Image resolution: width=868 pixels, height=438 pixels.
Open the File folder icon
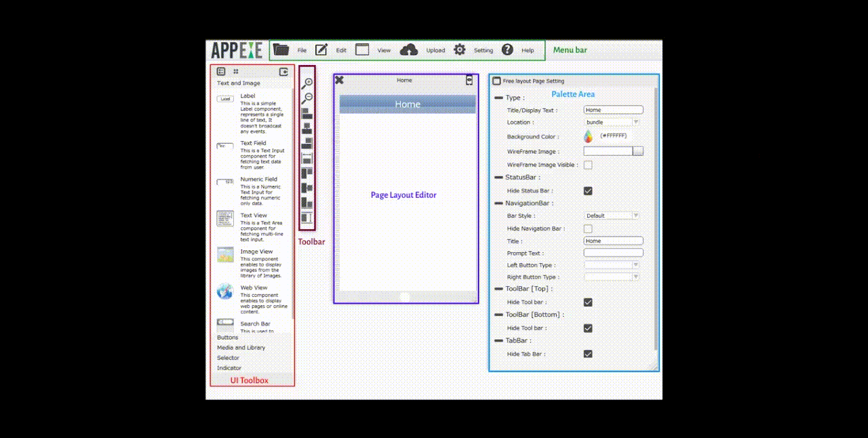[x=281, y=49]
